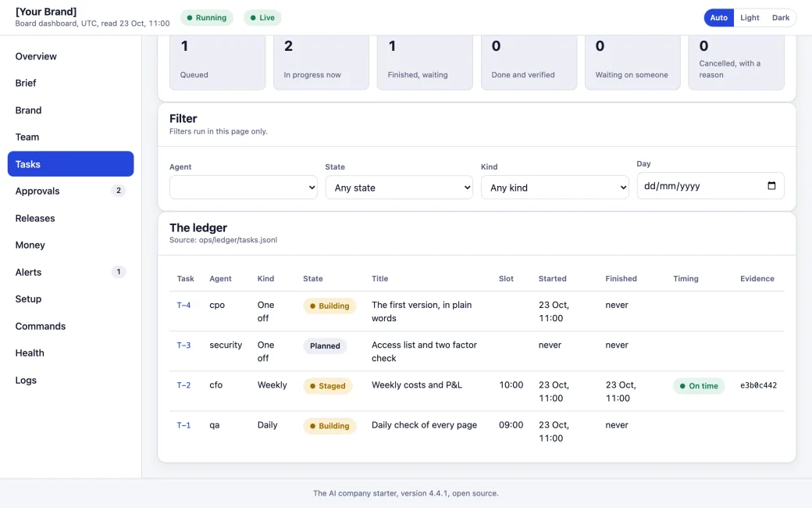Open task link T-1
This screenshot has width=812, height=508.
(x=183, y=424)
